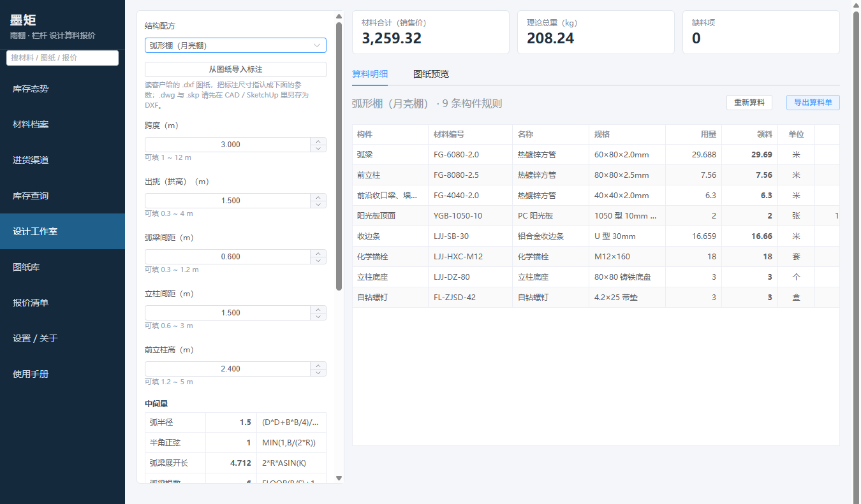Decrease the 立柱间距 value with down arrow
Screen dimensions: 861x504
318,317
